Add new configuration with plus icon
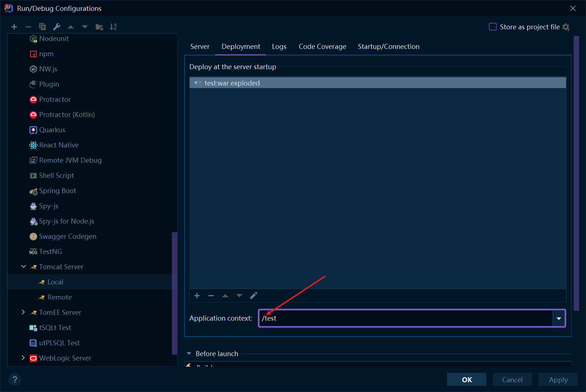586x392 pixels. coord(14,27)
